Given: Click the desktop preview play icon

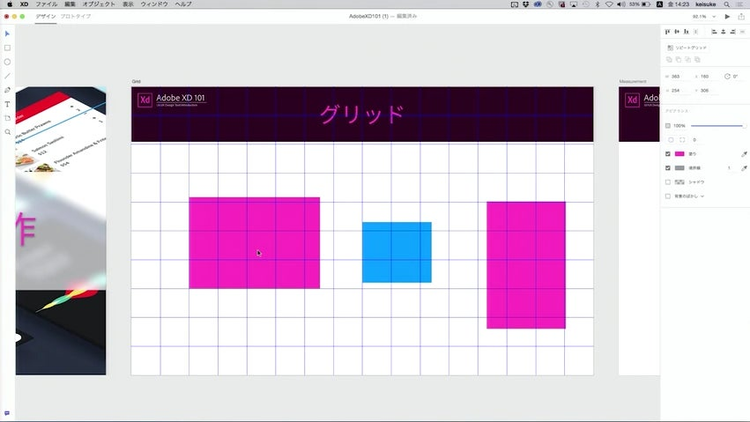Looking at the screenshot, I should pyautogui.click(x=725, y=17).
